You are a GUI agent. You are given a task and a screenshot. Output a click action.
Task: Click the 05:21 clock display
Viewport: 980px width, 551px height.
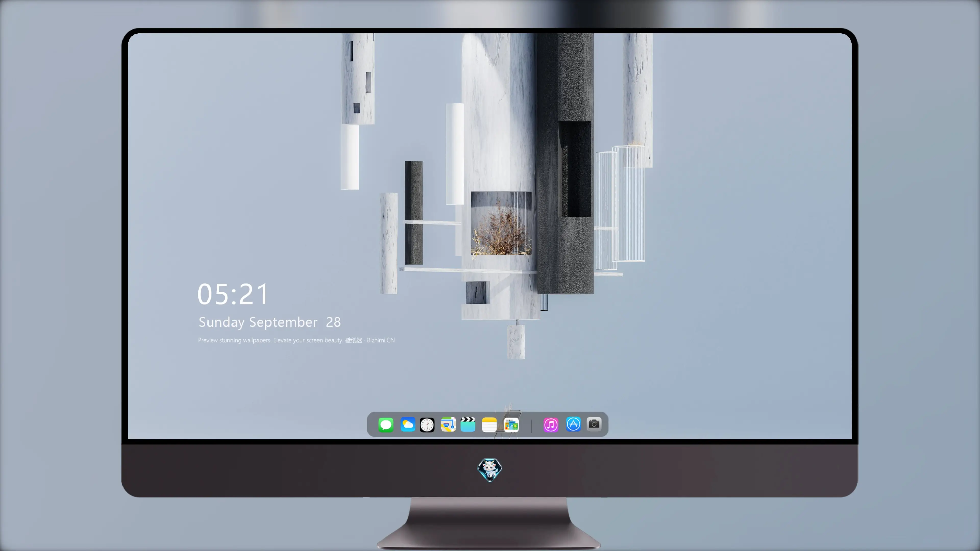pyautogui.click(x=233, y=294)
